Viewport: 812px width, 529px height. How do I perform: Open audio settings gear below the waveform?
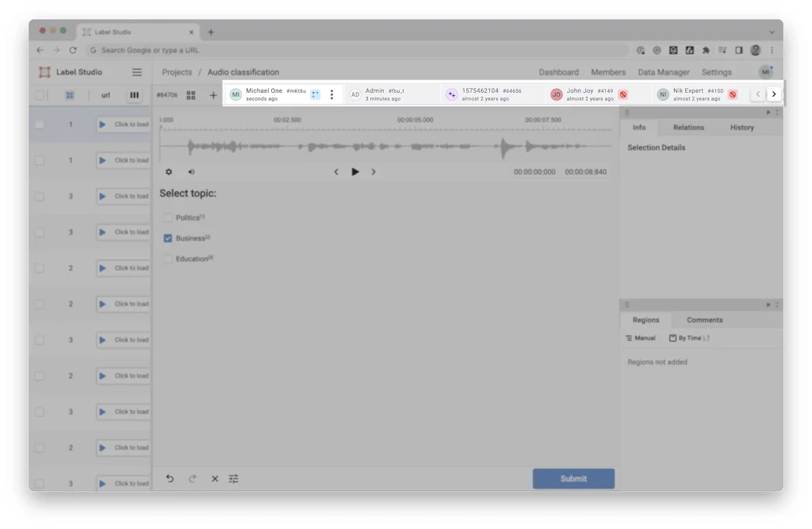click(169, 172)
